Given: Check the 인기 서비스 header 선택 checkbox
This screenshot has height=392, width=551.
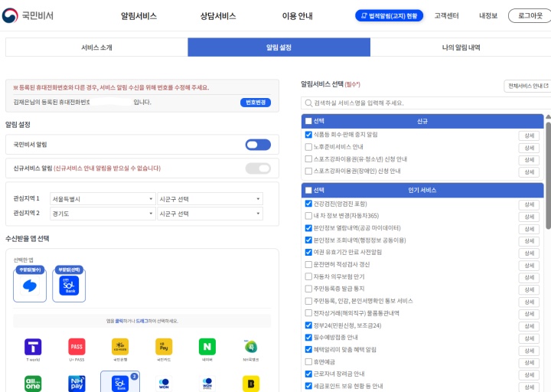Looking at the screenshot, I should [x=308, y=190].
